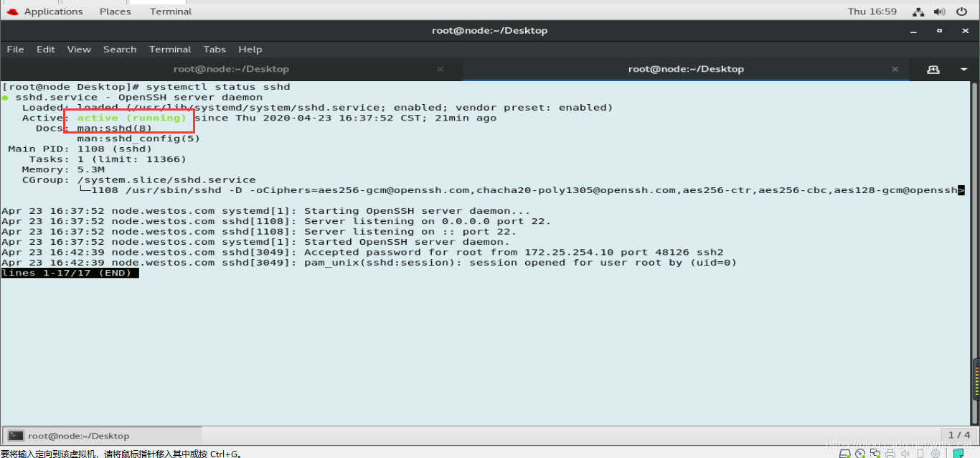Maximize the terminal window
The height and width of the screenshot is (458, 980).
pos(940,31)
